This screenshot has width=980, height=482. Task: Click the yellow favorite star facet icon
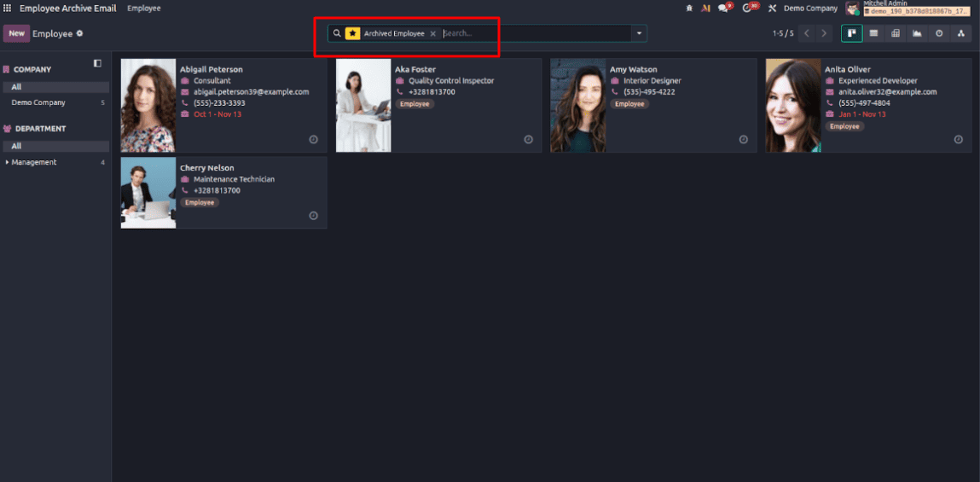352,33
